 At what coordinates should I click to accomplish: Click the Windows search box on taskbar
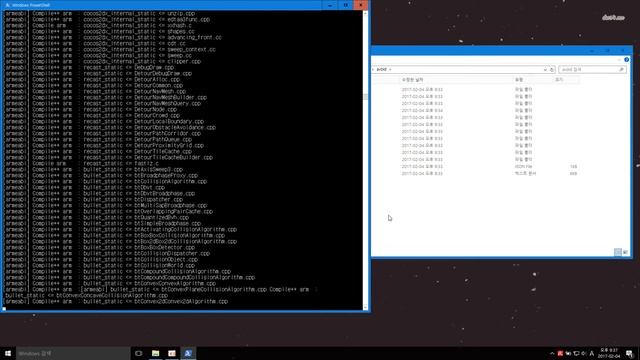pos(73,353)
